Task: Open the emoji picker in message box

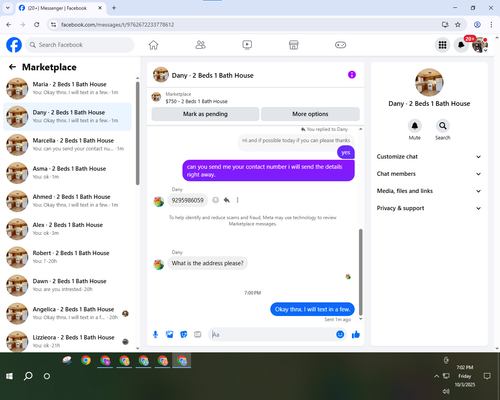Action: pos(340,334)
